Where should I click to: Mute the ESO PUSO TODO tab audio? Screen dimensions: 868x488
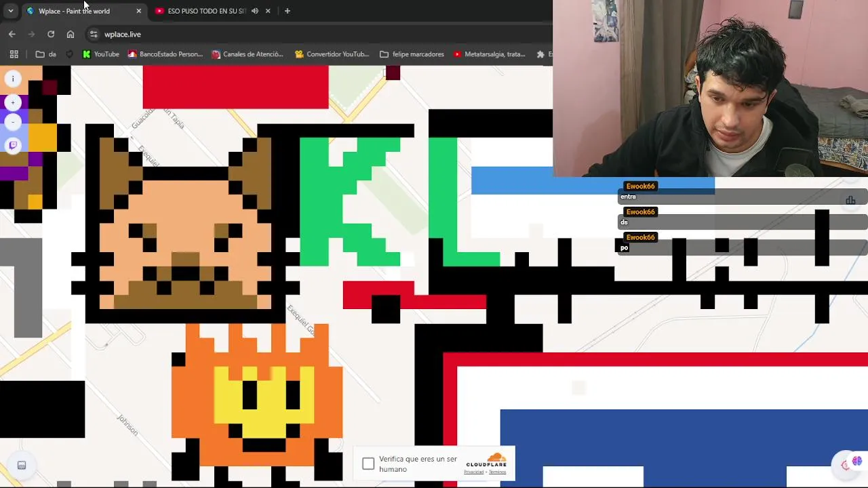click(254, 11)
